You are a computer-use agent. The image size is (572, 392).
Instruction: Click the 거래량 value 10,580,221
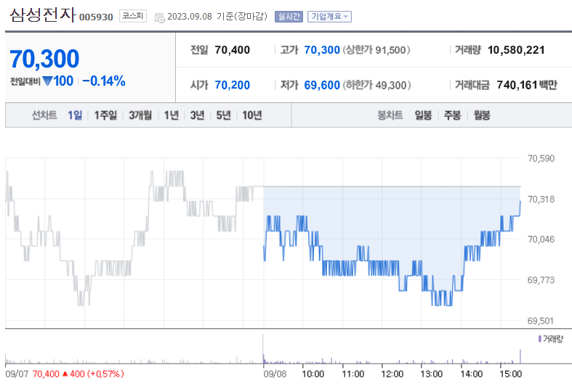516,50
